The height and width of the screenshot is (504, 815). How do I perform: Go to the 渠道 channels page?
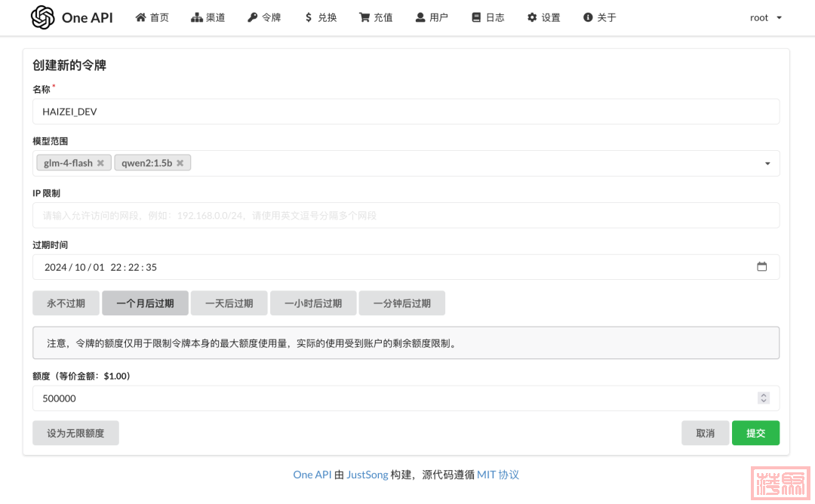point(208,17)
